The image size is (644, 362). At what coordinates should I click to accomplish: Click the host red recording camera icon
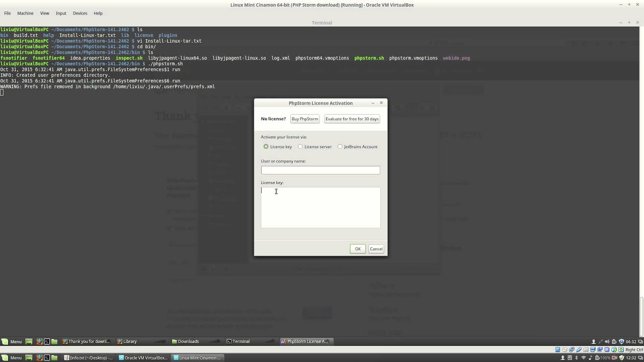coord(614,358)
